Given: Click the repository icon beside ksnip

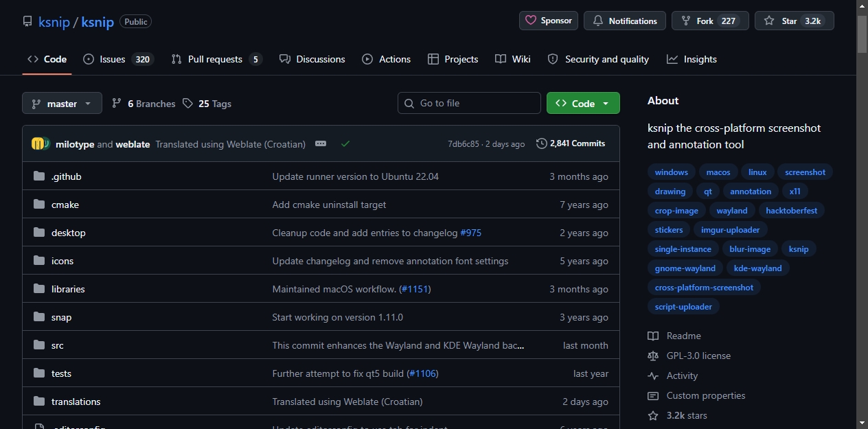Looking at the screenshot, I should pyautogui.click(x=27, y=21).
